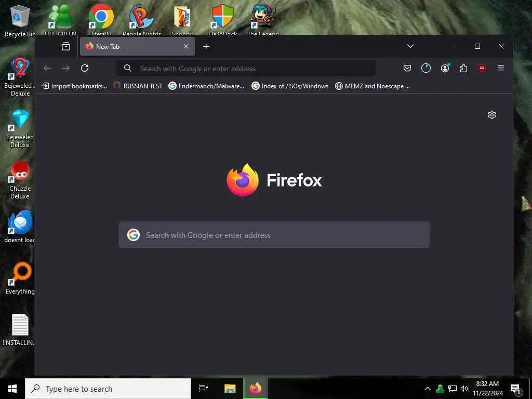Viewport: 532px width, 399px height.
Task: Click the Google logo in the center search box
Action: (134, 235)
